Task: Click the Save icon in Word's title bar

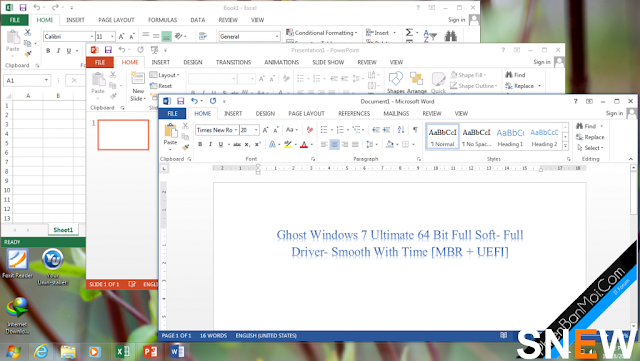Action: [180, 101]
